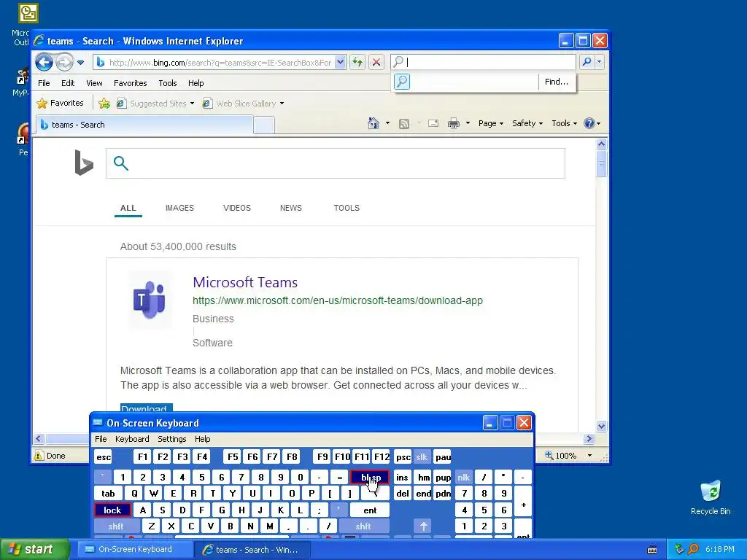Click the esc key on the keyboard
Image resolution: width=747 pixels, height=560 pixels.
(x=104, y=457)
